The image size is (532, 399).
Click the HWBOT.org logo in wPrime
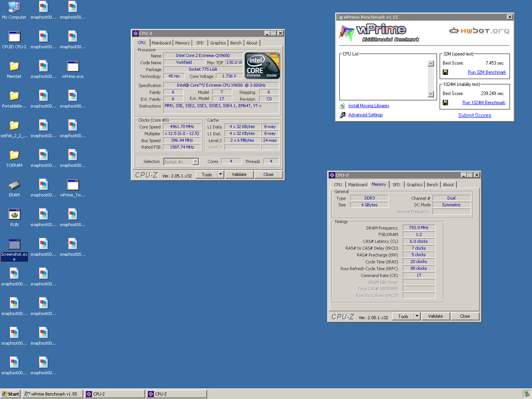point(479,31)
